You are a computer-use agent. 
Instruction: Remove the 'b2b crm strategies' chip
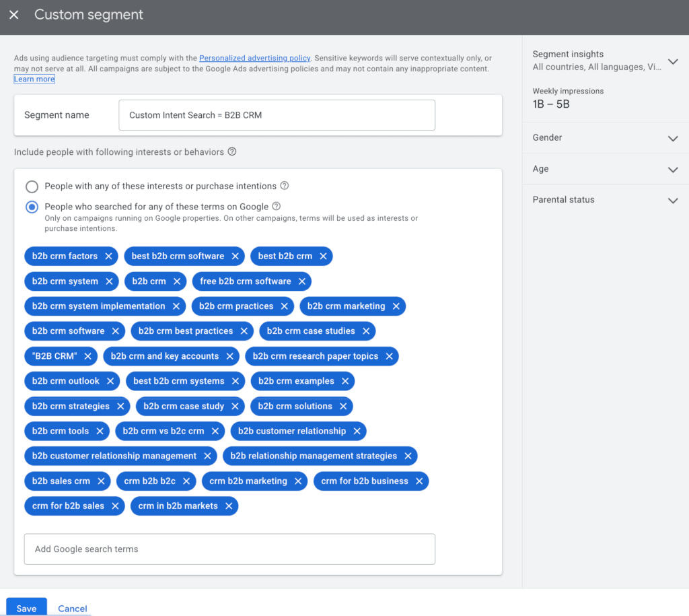[x=120, y=406]
